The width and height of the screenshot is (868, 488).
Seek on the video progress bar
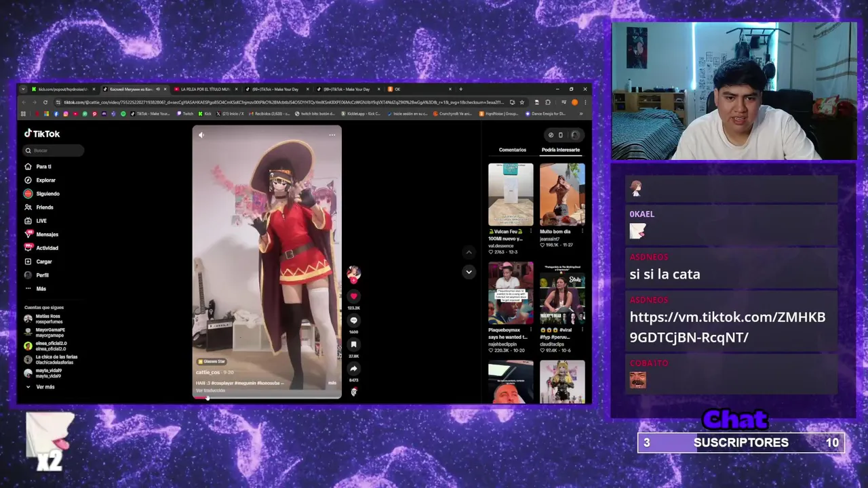click(x=267, y=399)
